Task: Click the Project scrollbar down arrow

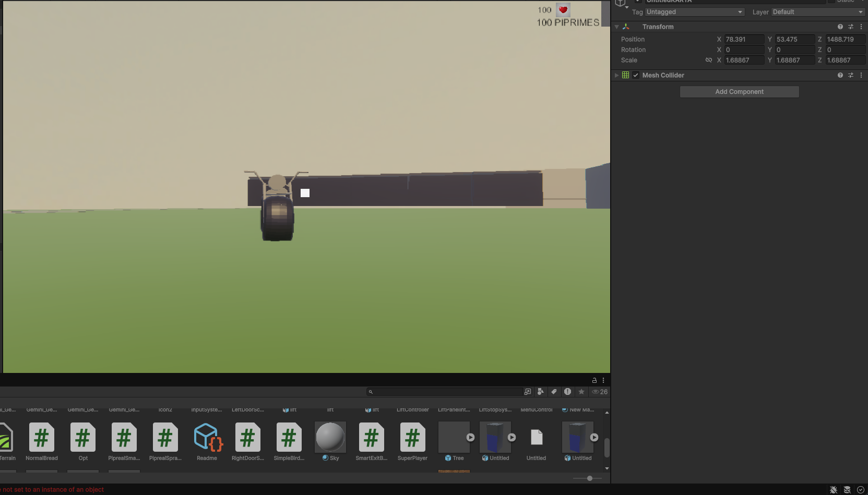Action: point(607,468)
